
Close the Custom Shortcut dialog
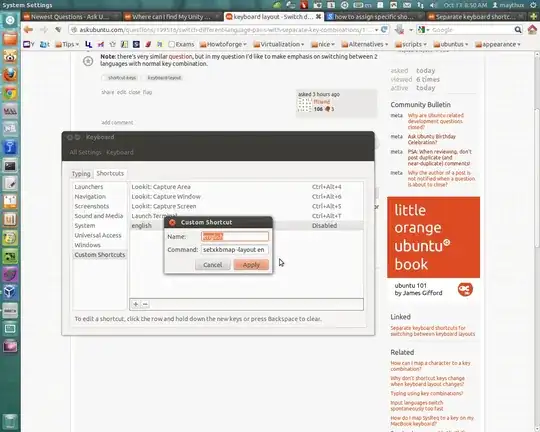172,223
